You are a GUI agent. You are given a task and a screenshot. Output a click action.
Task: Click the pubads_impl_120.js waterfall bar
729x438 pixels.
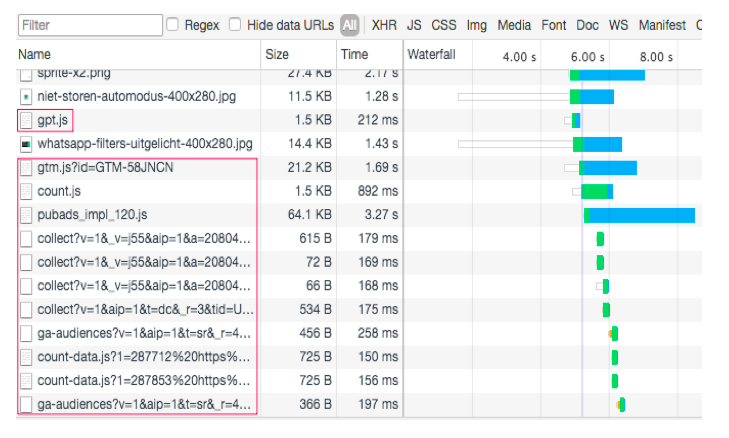click(x=641, y=214)
